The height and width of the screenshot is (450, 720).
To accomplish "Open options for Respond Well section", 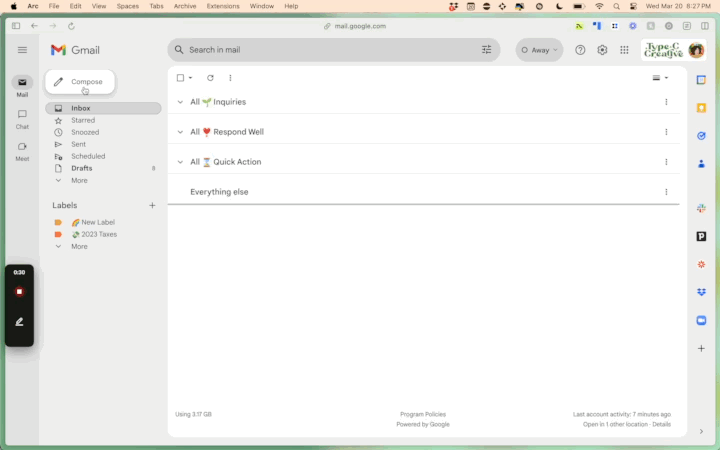I will click(x=666, y=132).
